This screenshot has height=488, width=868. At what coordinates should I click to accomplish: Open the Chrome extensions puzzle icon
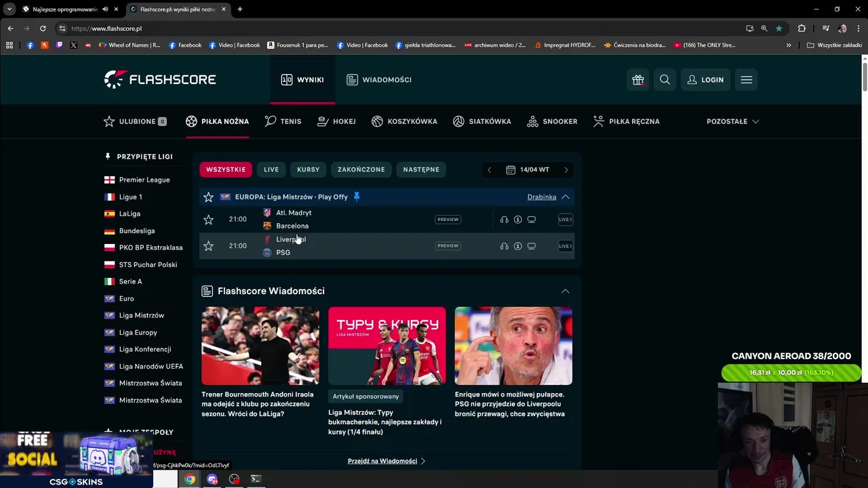(802, 28)
